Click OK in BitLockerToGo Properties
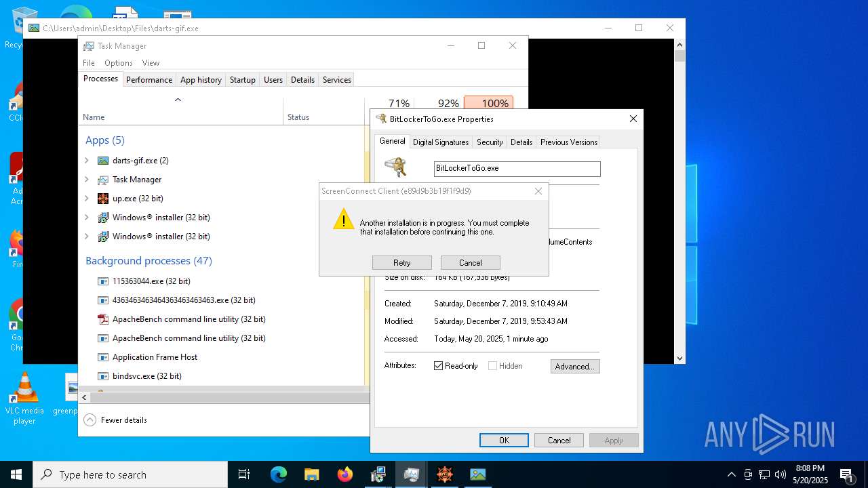 504,441
